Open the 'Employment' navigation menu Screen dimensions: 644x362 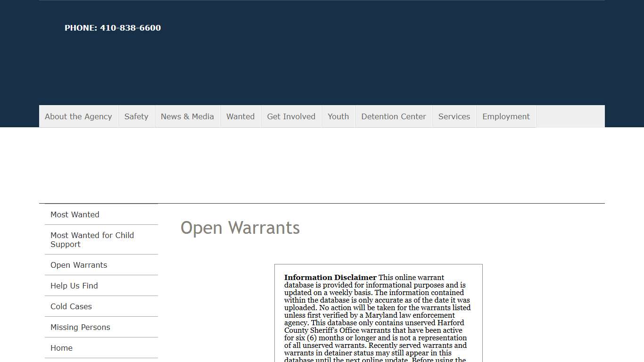click(x=506, y=116)
